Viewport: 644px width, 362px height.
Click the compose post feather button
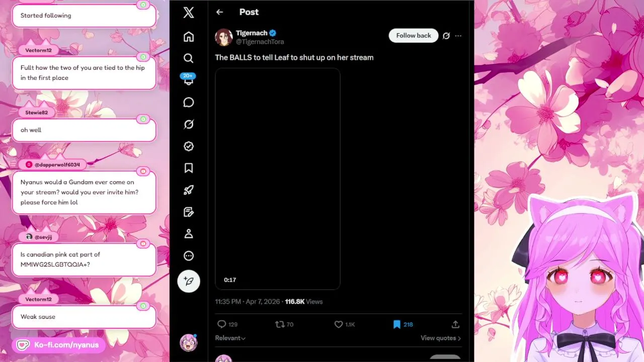189,281
